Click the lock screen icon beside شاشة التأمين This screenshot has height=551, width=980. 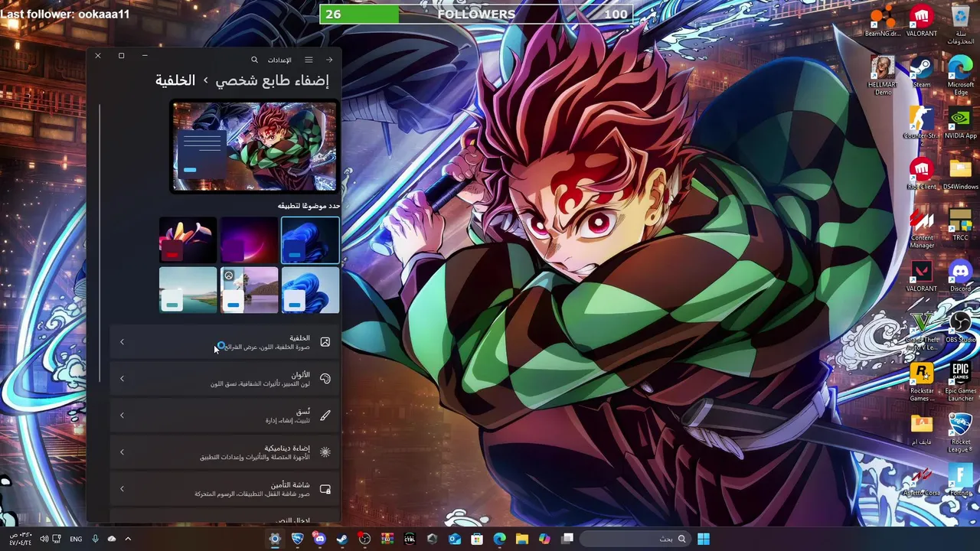tap(325, 489)
